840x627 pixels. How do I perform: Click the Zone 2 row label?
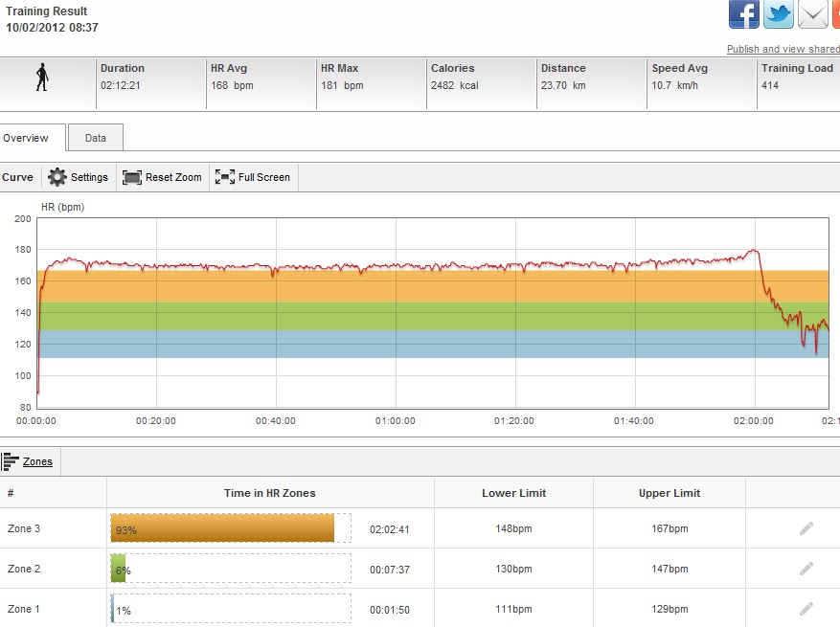[24, 569]
